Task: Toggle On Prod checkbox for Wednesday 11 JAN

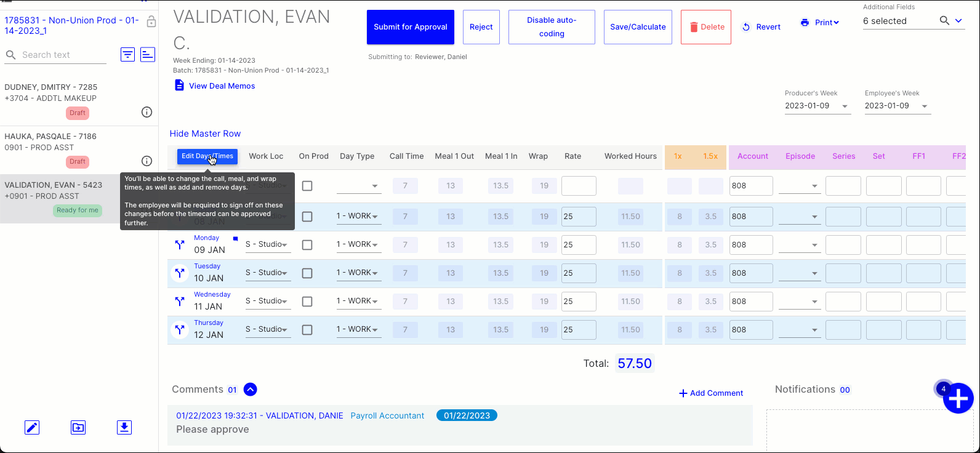Action: pos(307,302)
